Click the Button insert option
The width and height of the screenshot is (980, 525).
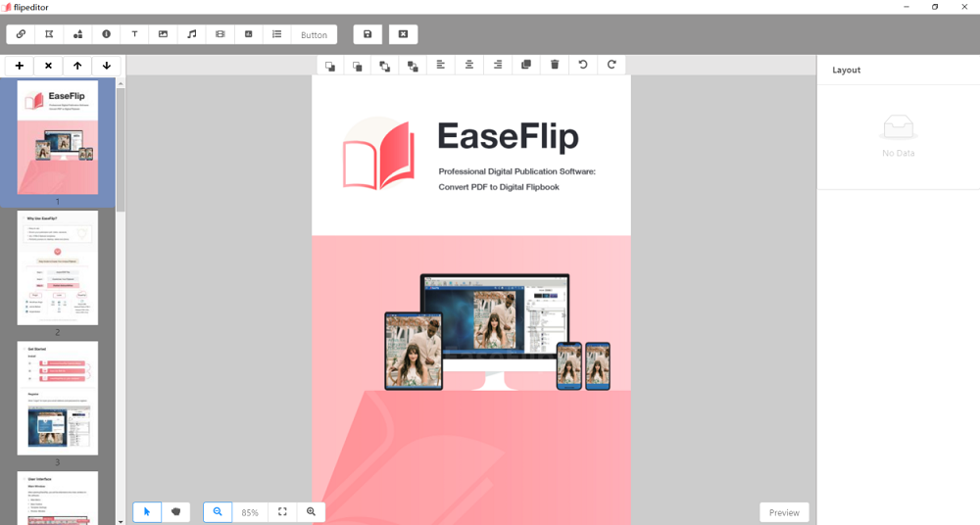pyautogui.click(x=314, y=34)
